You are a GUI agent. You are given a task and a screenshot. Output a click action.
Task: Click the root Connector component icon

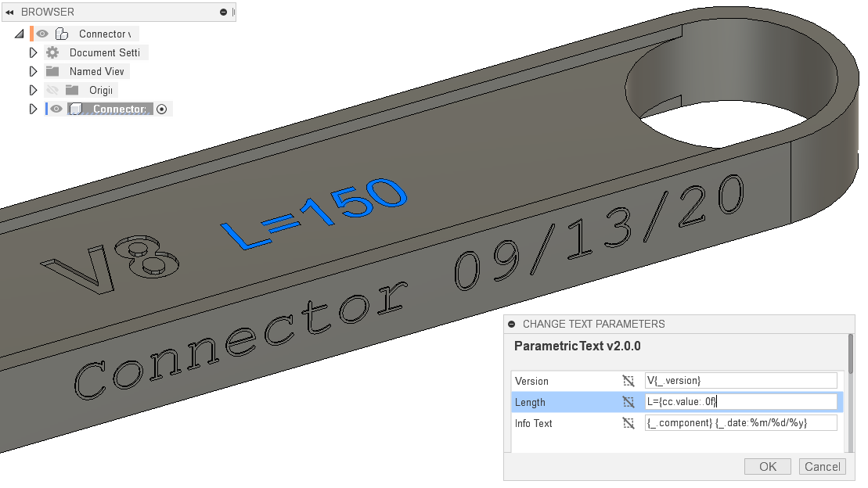point(62,34)
